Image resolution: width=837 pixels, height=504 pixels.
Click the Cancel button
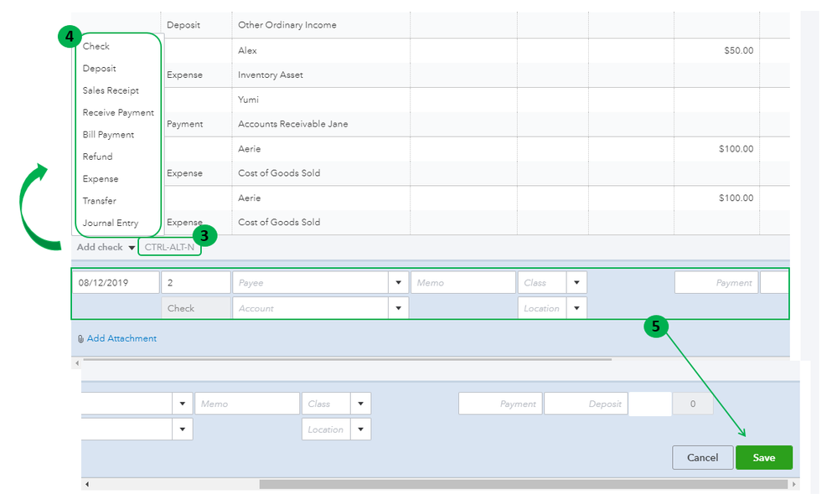point(702,458)
